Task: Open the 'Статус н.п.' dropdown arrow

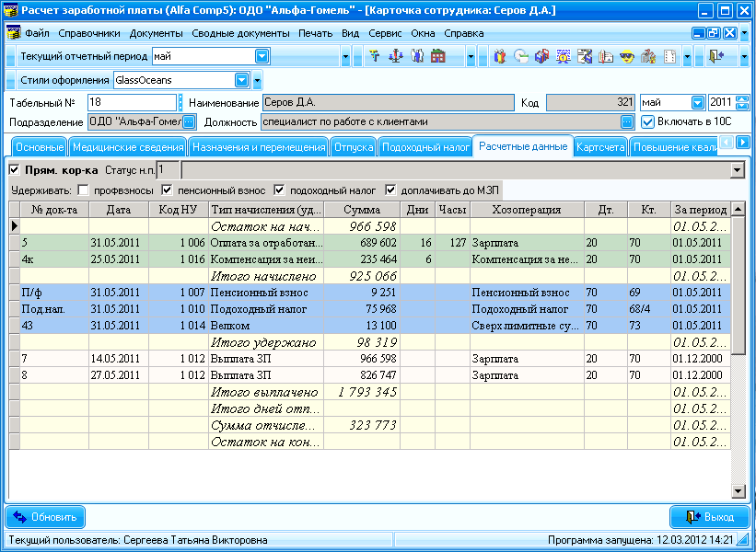Action: pyautogui.click(x=736, y=170)
